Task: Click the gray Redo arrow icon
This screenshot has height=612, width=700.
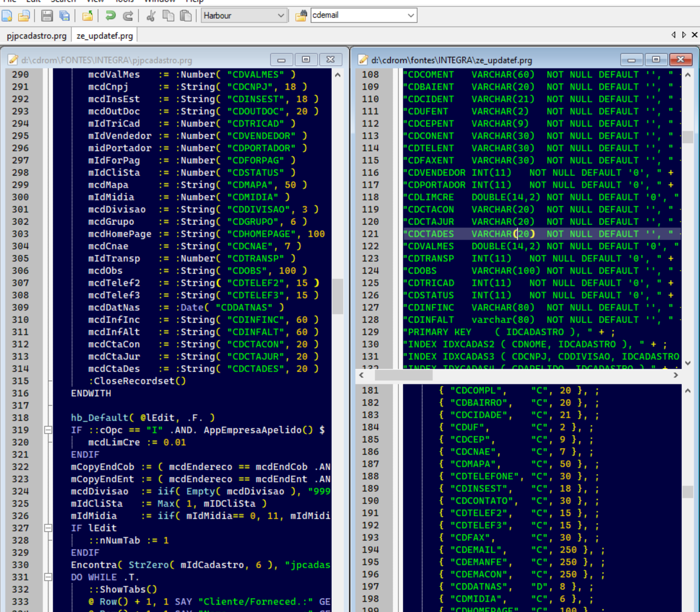Action: 128,16
